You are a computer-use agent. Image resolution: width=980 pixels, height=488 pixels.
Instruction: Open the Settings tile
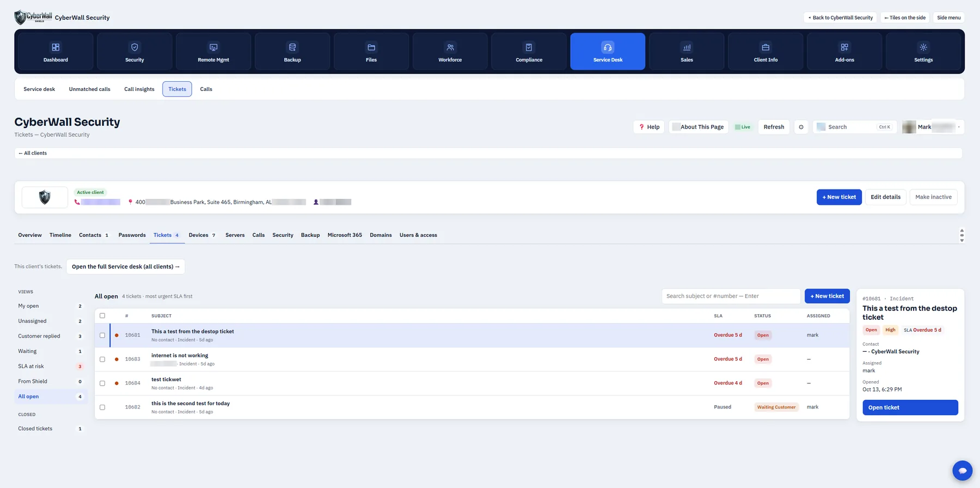pos(923,51)
